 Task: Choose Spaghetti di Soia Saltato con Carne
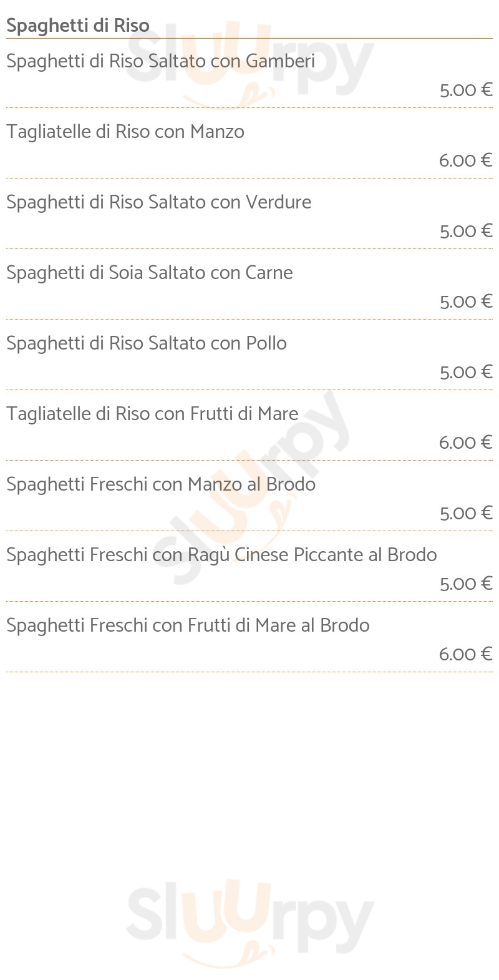click(150, 273)
